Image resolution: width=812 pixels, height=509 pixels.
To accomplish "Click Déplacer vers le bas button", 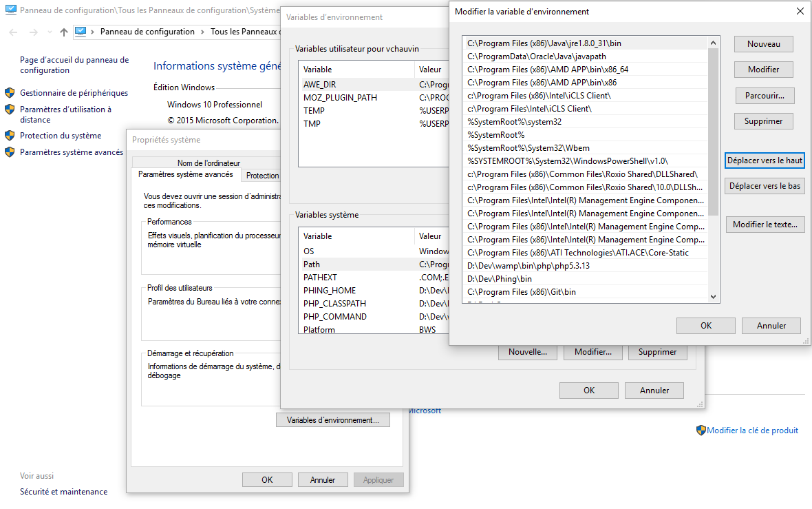I will click(765, 186).
